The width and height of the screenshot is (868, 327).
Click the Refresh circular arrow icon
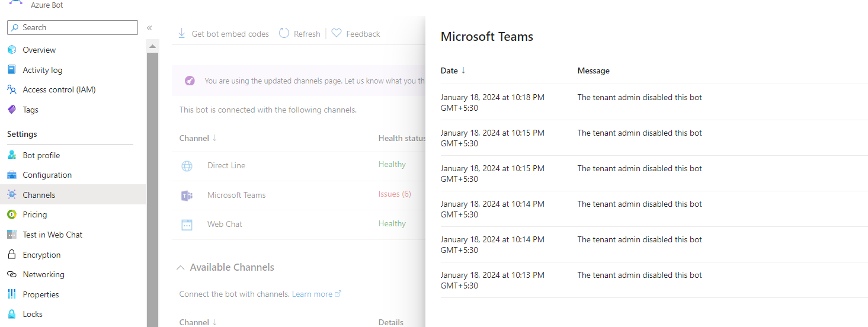(x=284, y=33)
